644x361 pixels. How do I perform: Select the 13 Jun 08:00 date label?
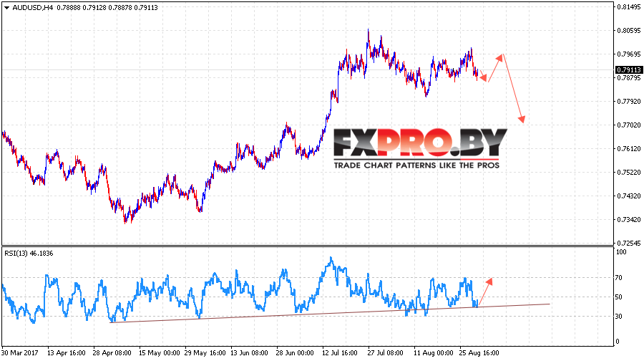[x=249, y=353]
